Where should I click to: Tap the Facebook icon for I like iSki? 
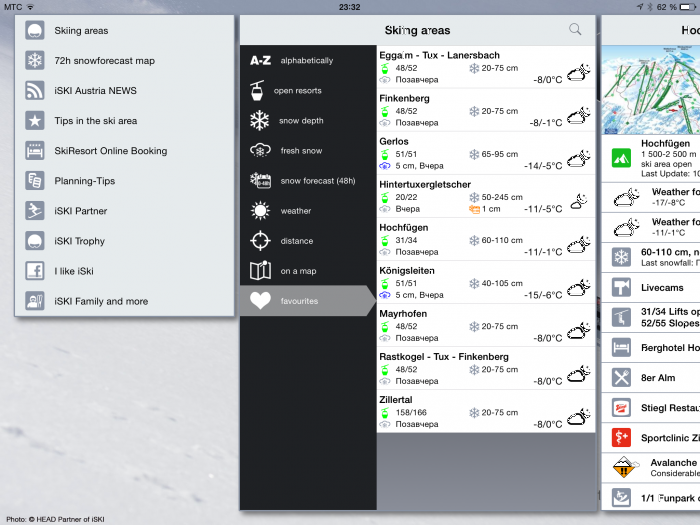pyautogui.click(x=35, y=271)
